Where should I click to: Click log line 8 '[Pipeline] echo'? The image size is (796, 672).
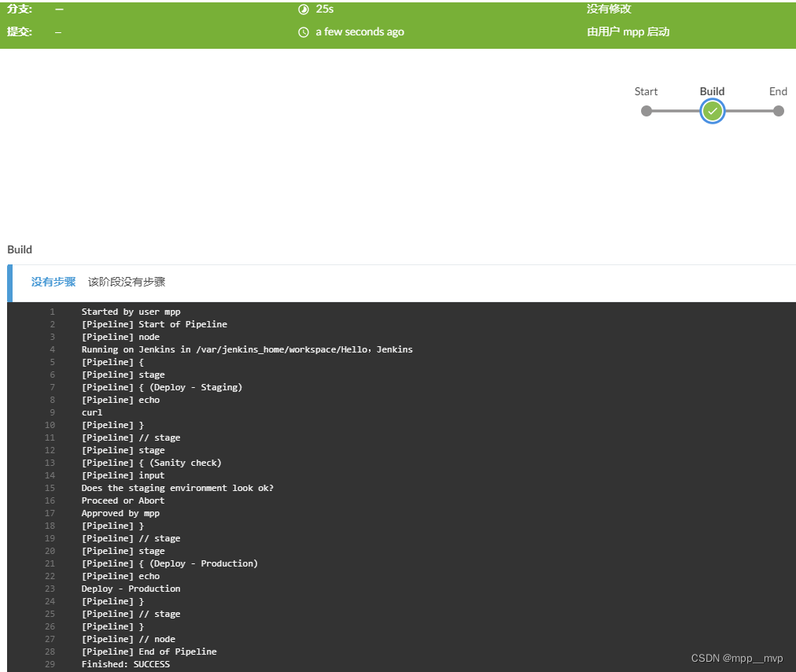tap(120, 400)
